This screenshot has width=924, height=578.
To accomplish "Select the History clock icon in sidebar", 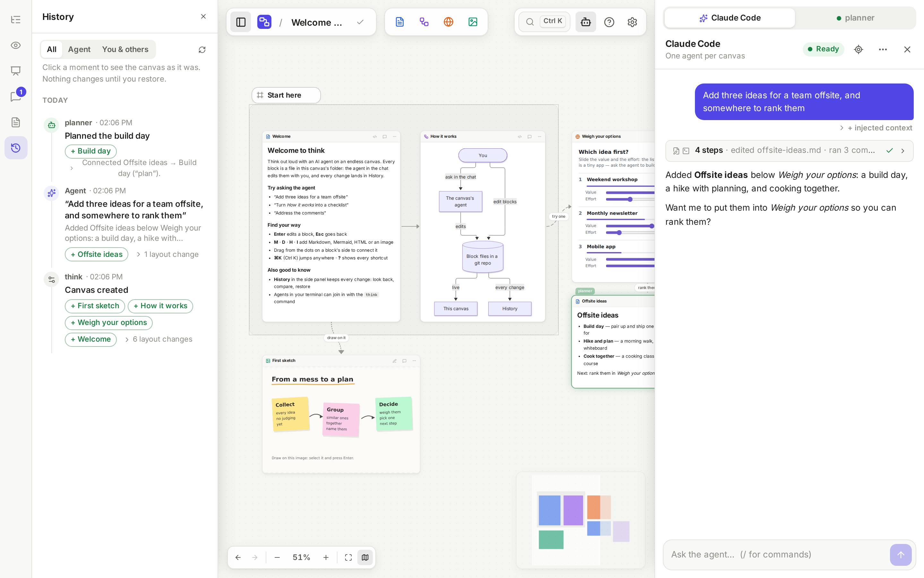I will (x=16, y=148).
